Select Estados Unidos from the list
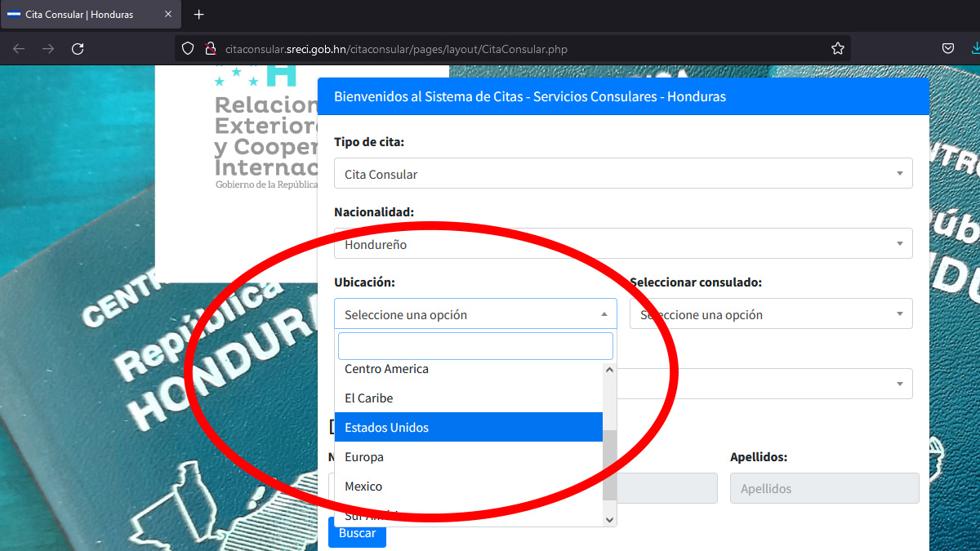 (x=469, y=428)
